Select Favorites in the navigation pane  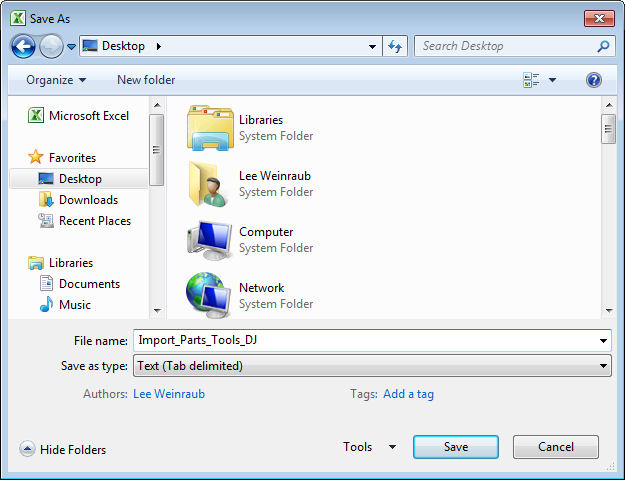[x=72, y=158]
